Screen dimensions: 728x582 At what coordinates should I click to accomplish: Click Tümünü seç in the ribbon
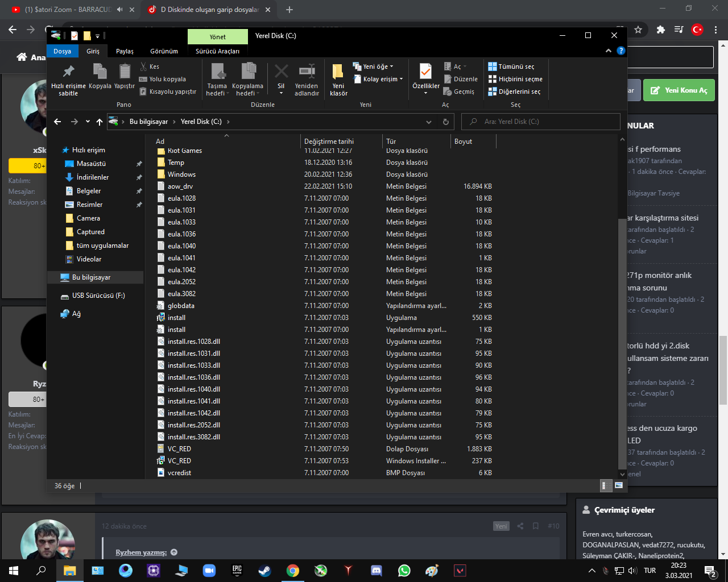click(x=511, y=66)
